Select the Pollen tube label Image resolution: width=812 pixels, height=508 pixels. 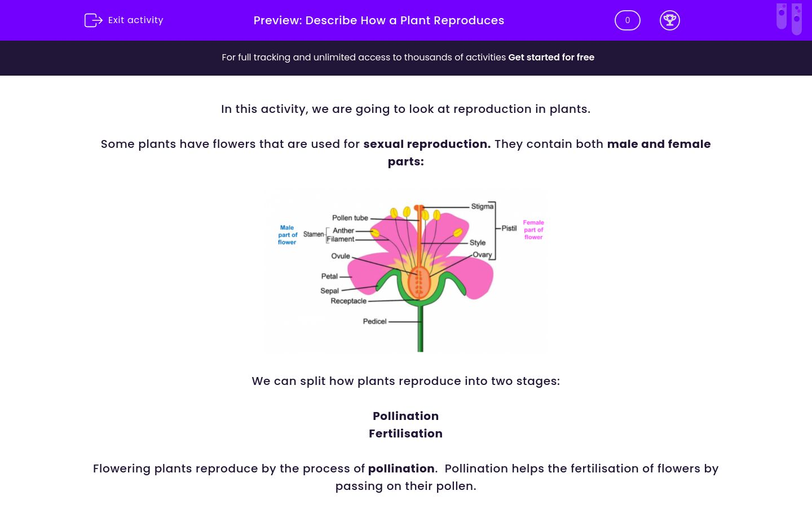click(350, 218)
